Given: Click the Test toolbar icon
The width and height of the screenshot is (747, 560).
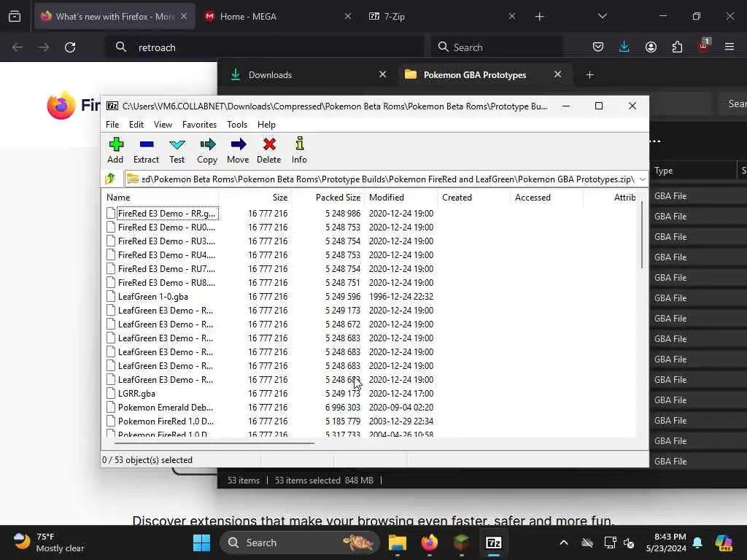Looking at the screenshot, I should 177,150.
